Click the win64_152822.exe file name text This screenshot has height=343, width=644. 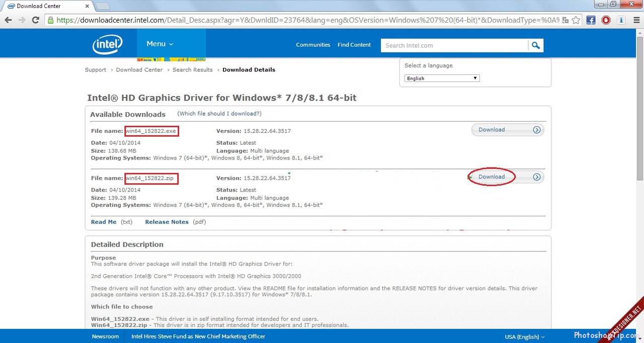151,131
